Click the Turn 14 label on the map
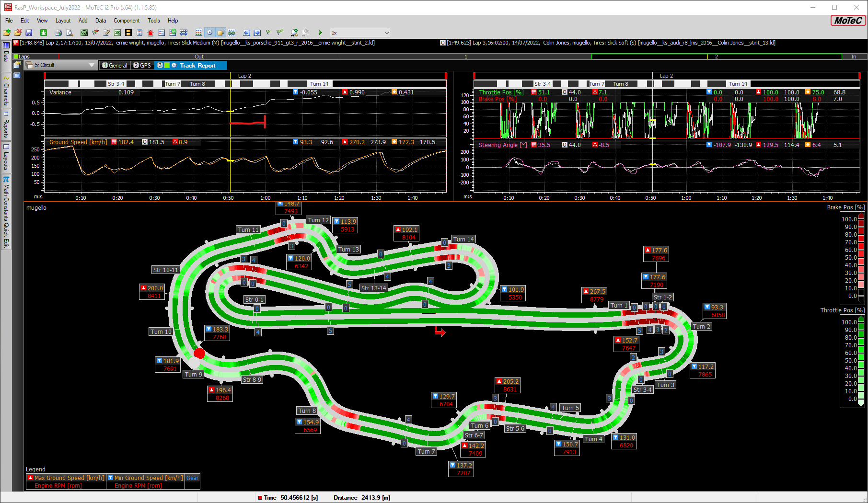Viewport: 868px width, 503px height. coord(463,239)
